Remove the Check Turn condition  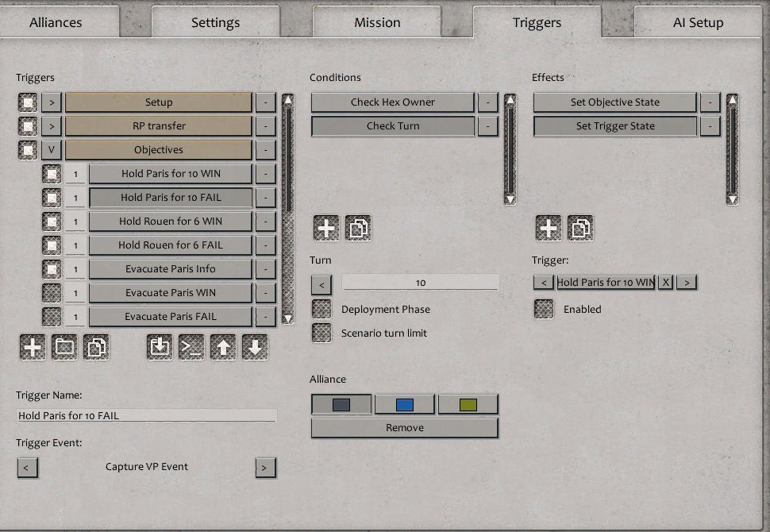pos(487,126)
